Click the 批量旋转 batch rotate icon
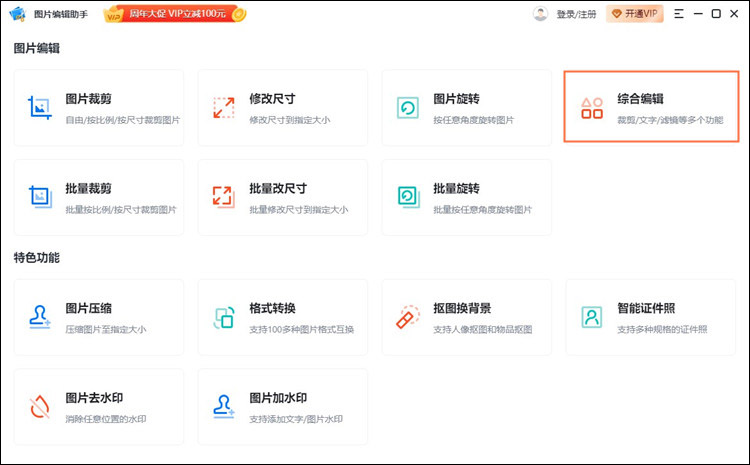The height and width of the screenshot is (465, 750). click(x=408, y=197)
